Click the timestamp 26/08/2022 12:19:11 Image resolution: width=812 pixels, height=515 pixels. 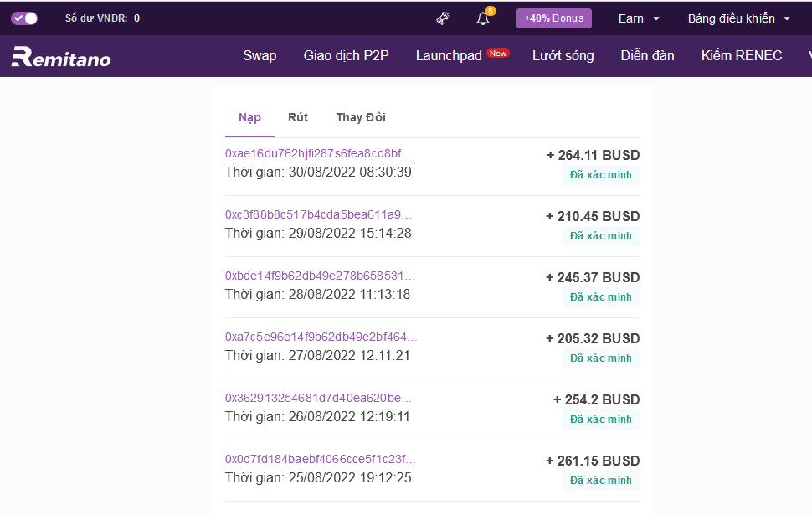tap(349, 416)
